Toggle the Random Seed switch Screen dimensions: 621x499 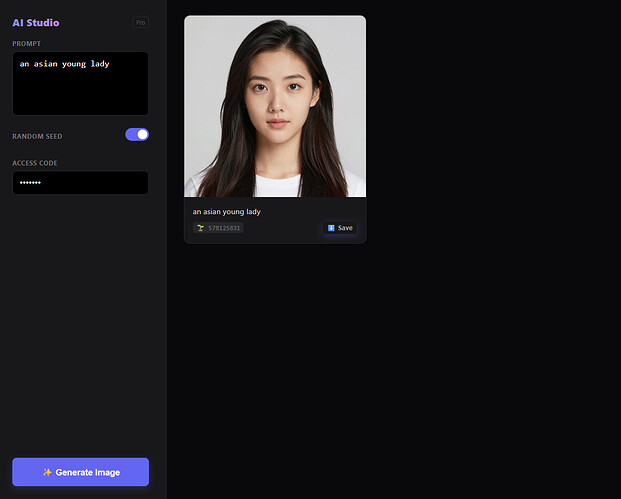(x=137, y=135)
